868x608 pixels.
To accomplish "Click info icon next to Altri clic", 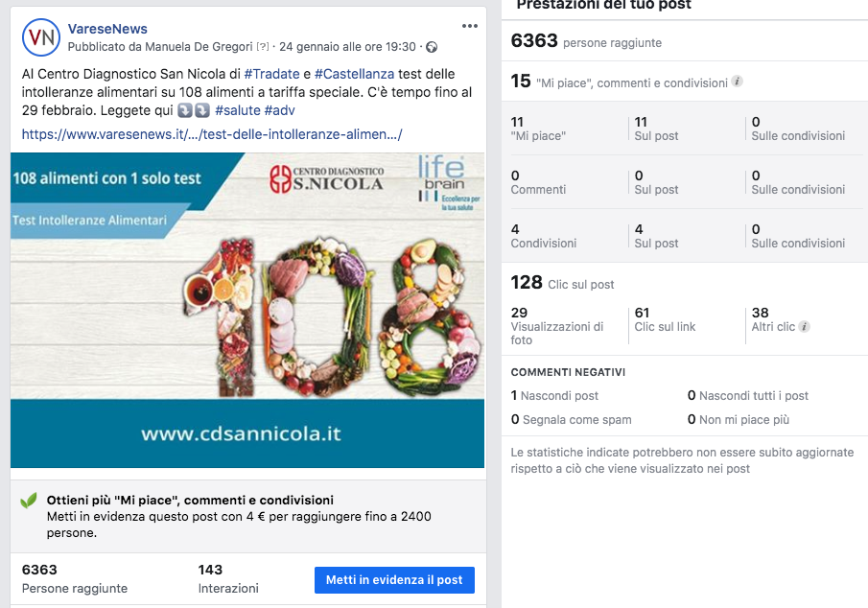I will (805, 327).
